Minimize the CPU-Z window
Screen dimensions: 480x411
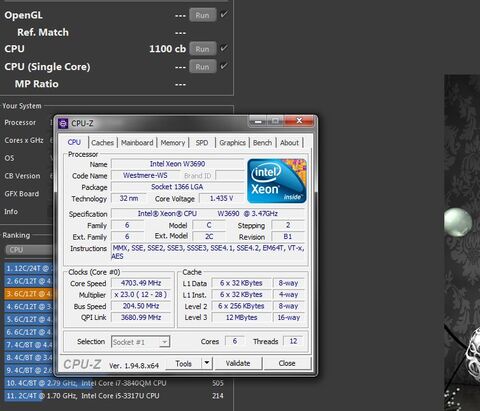(258, 121)
